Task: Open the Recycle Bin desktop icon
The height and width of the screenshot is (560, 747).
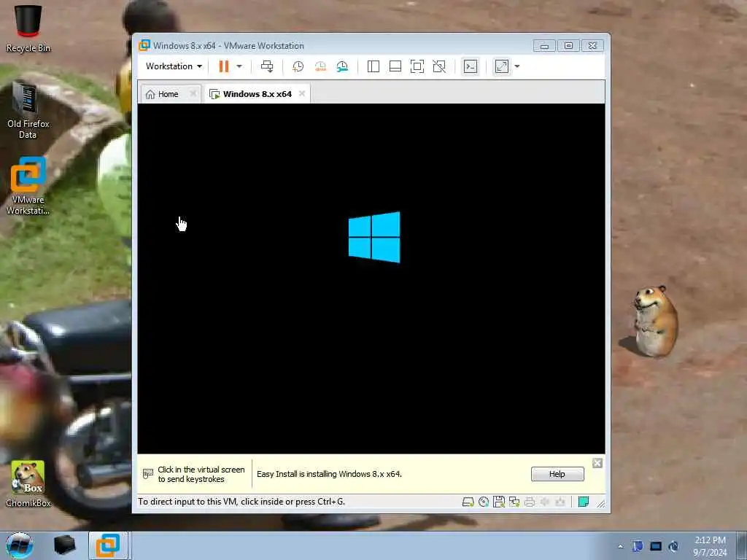Action: [28, 28]
